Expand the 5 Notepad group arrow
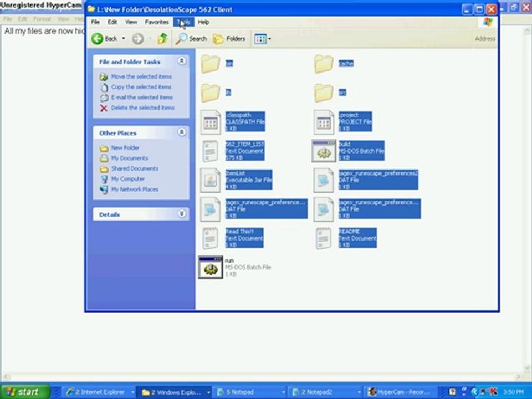This screenshot has width=532, height=399. [x=283, y=392]
